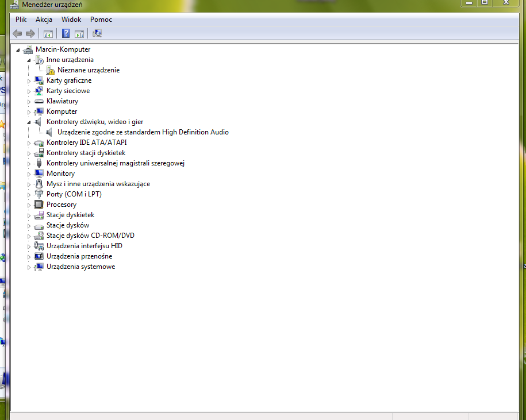Click the Marcin-Komputer computer icon
Screen dimensions: 526x420
click(28, 49)
